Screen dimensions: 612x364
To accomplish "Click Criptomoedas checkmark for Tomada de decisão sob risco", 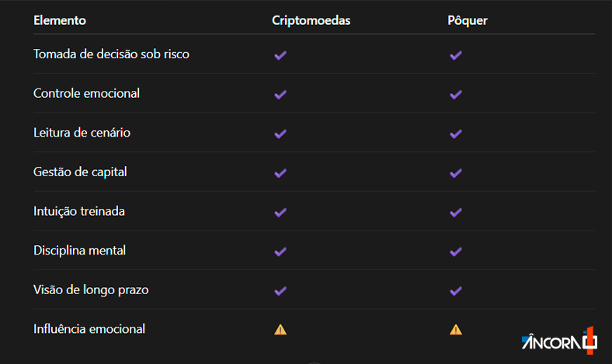I will (x=280, y=55).
